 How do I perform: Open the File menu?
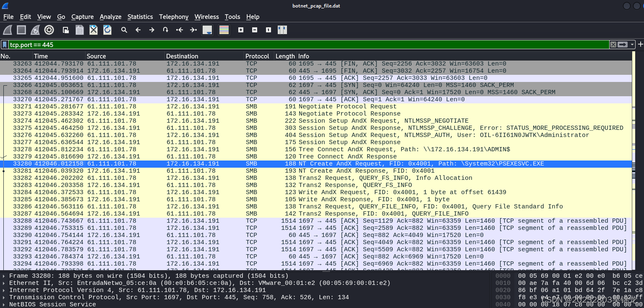(x=8, y=17)
